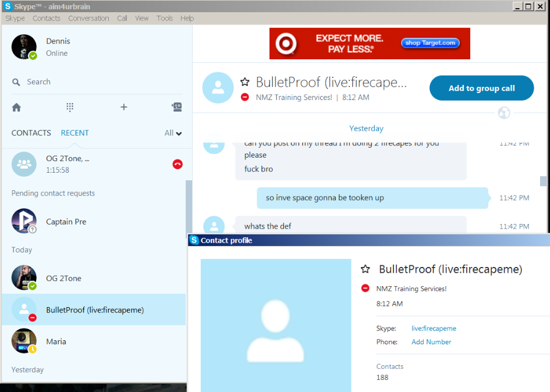Click the Yesterday date link in chat
The width and height of the screenshot is (550, 392).
[366, 129]
